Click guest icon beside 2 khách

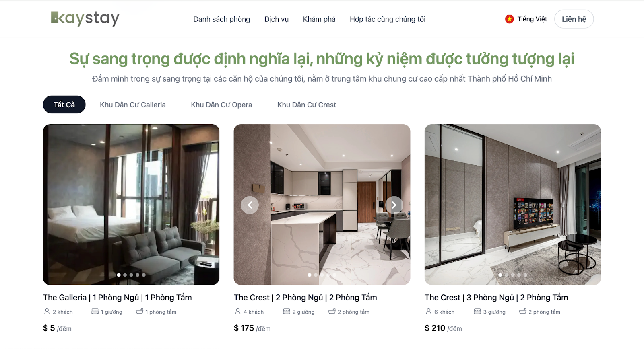pos(47,311)
